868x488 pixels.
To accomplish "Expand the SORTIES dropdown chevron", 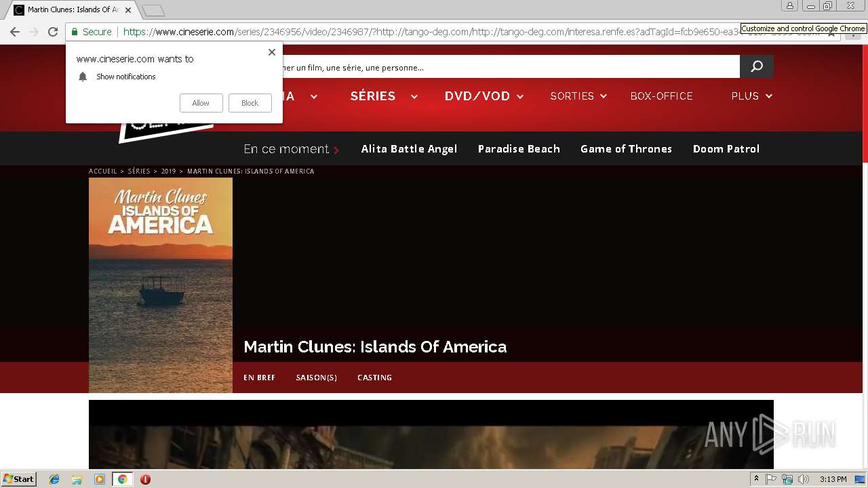I will coord(603,97).
